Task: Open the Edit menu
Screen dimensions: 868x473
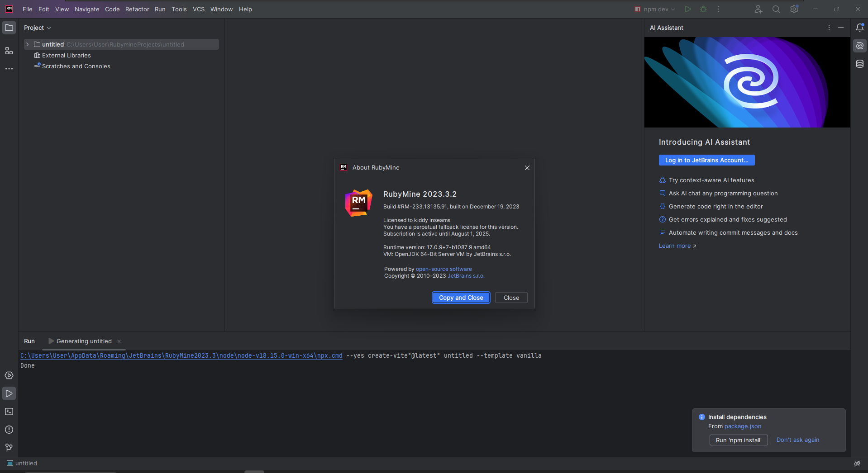Action: click(44, 9)
